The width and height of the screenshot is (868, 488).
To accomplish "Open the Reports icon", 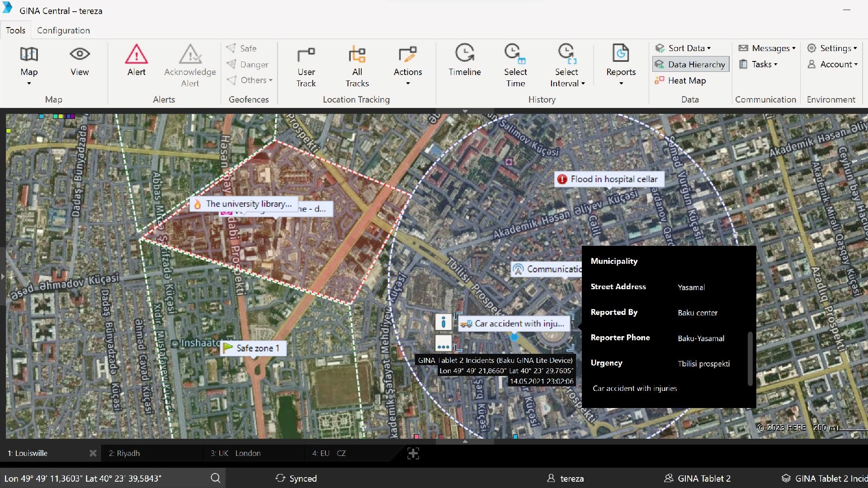I will point(621,53).
